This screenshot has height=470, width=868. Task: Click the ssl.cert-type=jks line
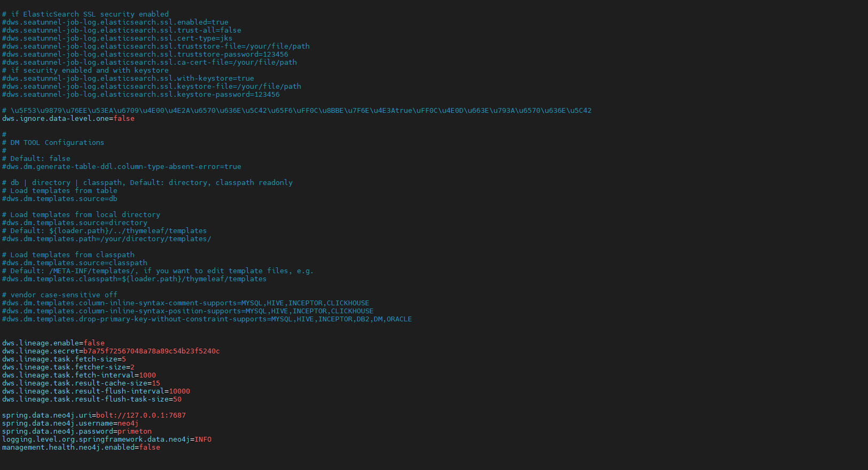pyautogui.click(x=118, y=38)
